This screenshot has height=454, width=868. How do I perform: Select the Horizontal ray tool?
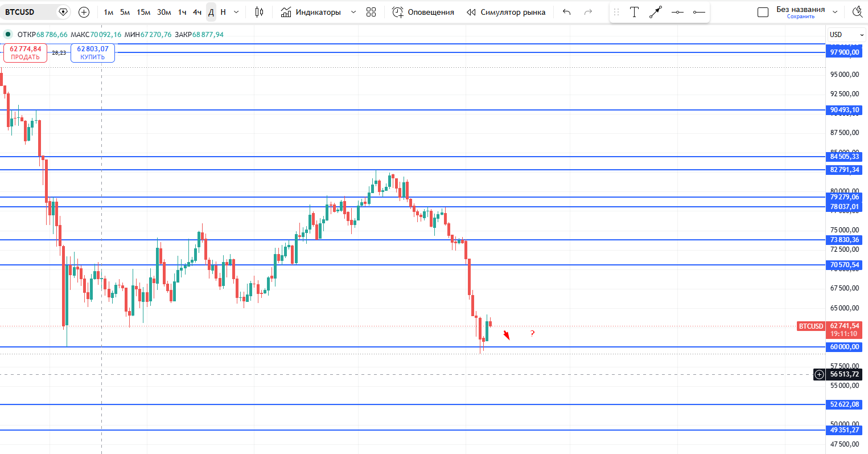(699, 12)
